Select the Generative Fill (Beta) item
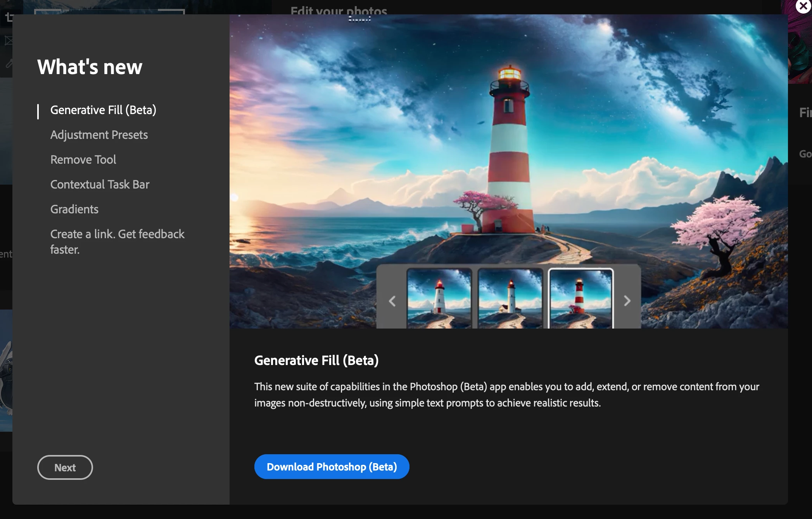This screenshot has width=812, height=519. (x=103, y=110)
